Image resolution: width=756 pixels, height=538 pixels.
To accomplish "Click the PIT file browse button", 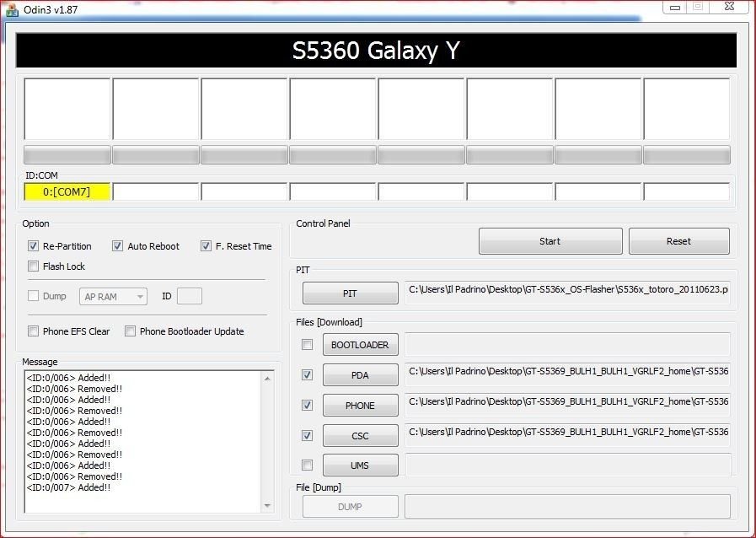I will click(x=351, y=293).
